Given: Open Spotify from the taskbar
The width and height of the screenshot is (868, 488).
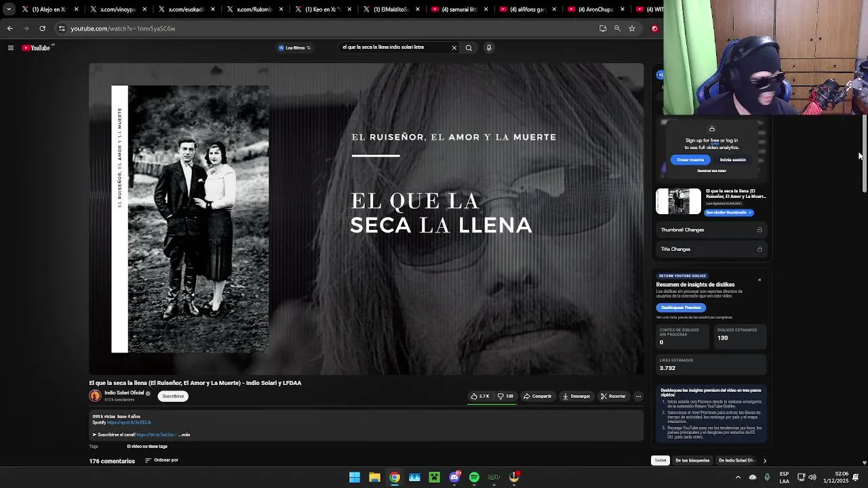Looking at the screenshot, I should [474, 477].
